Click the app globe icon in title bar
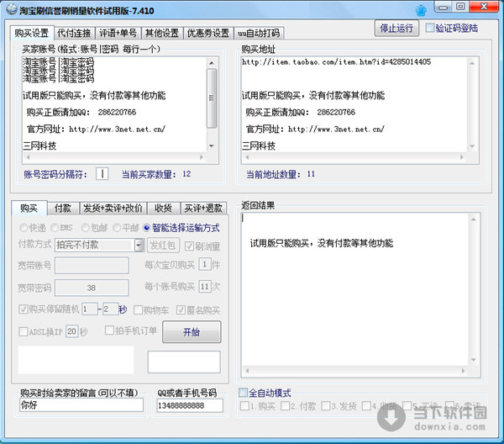The width and height of the screenshot is (504, 444). click(x=12, y=9)
